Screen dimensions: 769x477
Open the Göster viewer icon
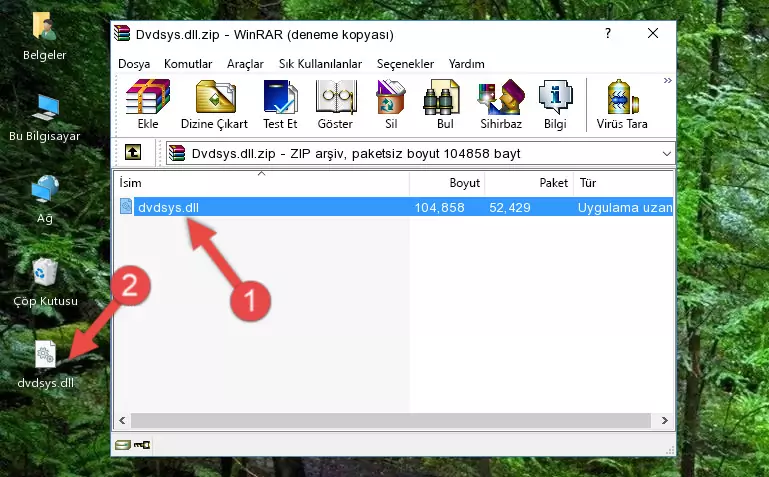[335, 104]
